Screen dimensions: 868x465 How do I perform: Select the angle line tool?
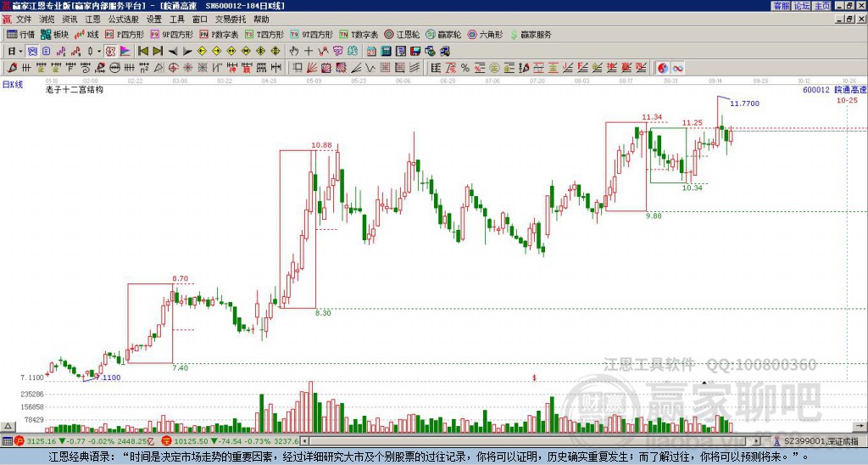click(x=355, y=68)
